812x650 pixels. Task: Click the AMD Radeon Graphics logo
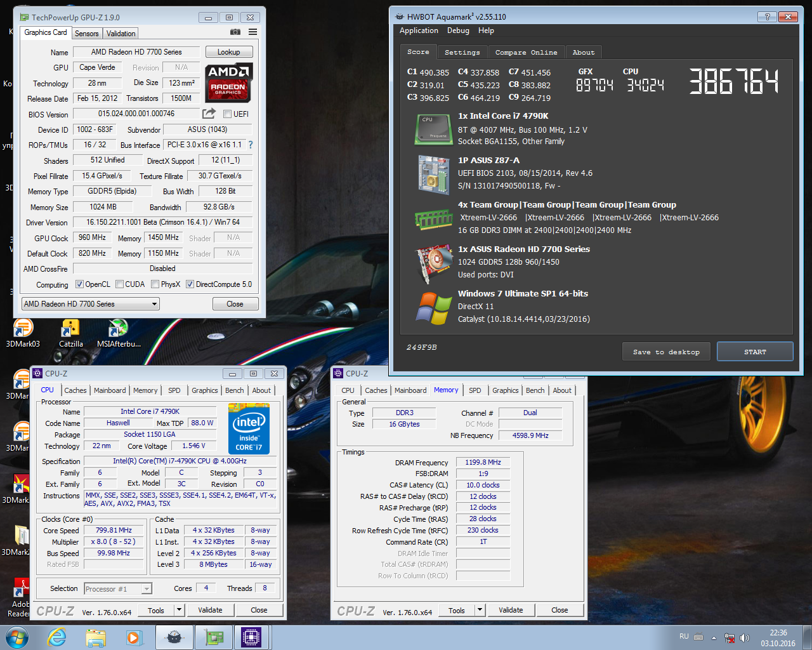(x=229, y=83)
